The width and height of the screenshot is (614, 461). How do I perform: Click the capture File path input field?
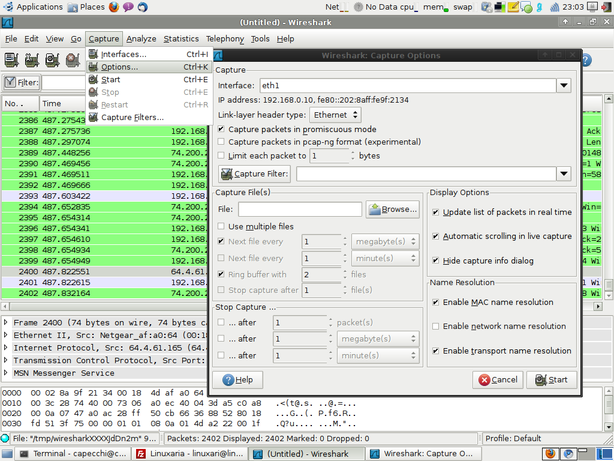coord(300,209)
